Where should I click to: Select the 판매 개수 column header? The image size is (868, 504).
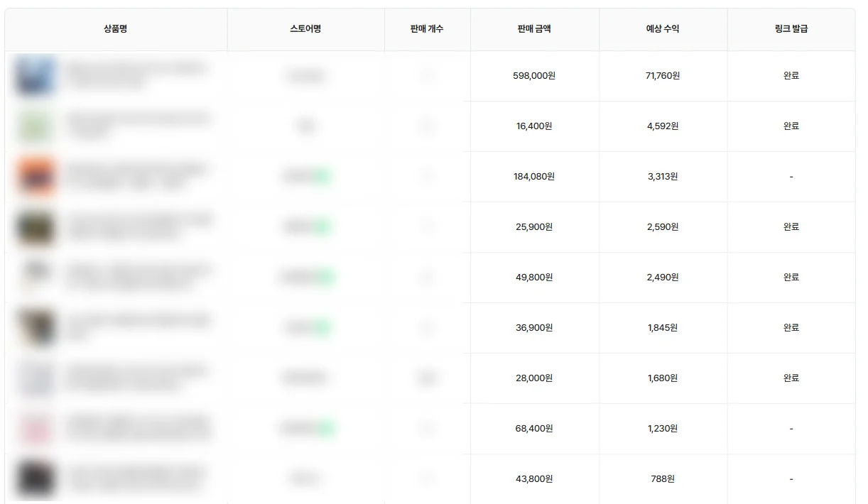pyautogui.click(x=427, y=29)
